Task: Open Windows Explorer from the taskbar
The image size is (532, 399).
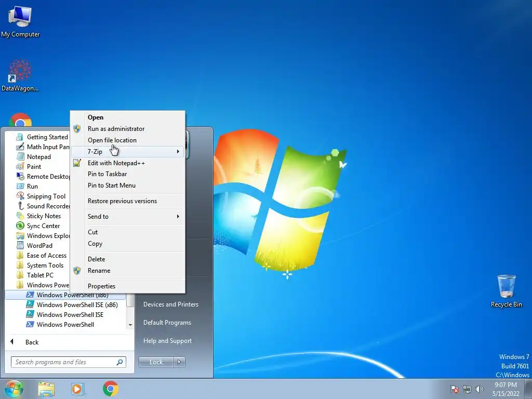Action: point(46,389)
